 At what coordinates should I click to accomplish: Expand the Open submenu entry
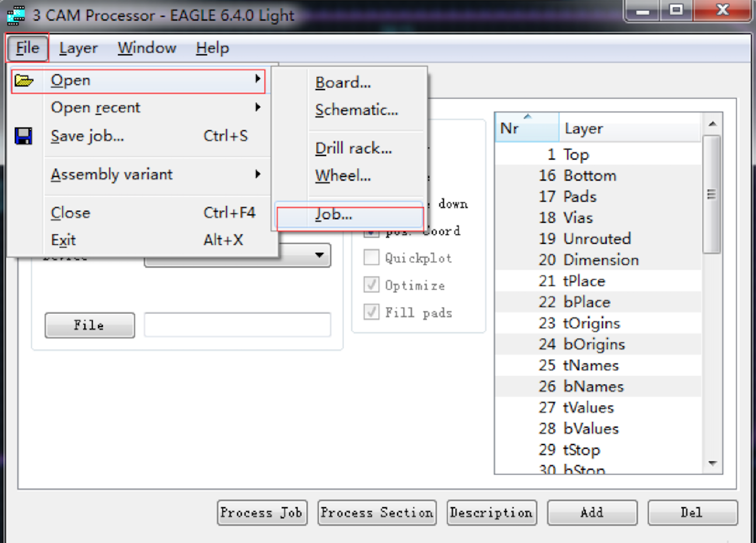pyautogui.click(x=139, y=80)
